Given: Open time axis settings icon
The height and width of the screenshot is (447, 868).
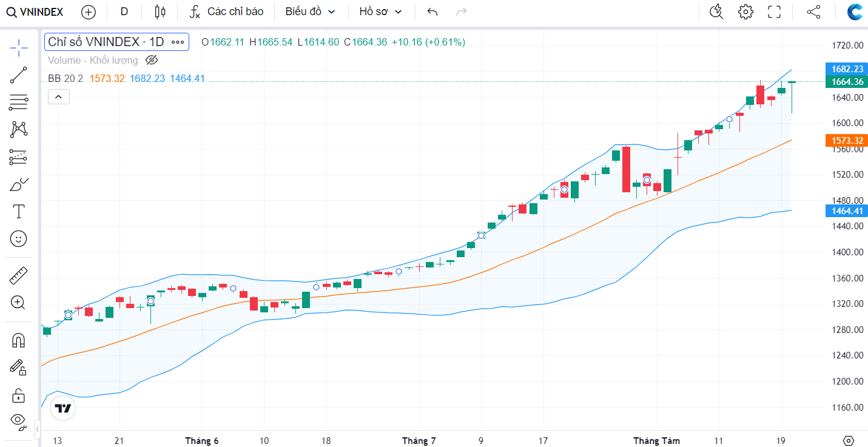Looking at the screenshot, I should [x=849, y=440].
